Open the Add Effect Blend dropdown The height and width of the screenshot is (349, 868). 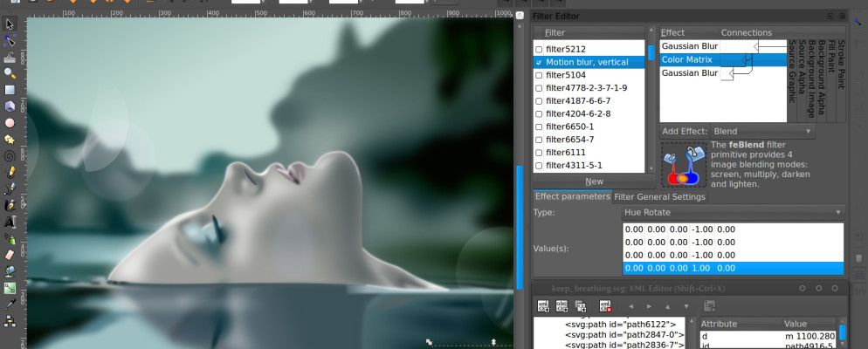pos(761,132)
